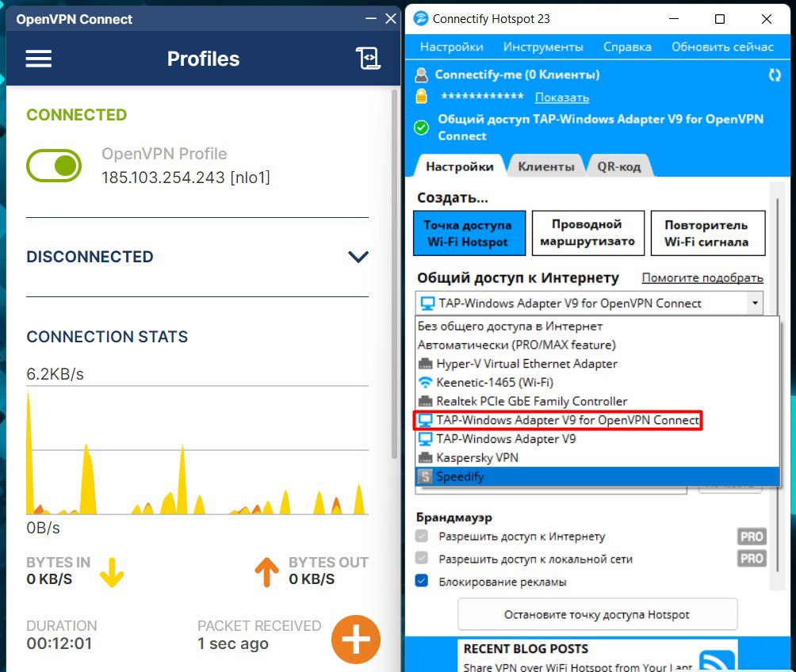Viewport: 796px width, 672px height.
Task: Select Speedify from the adapter list
Action: [460, 476]
